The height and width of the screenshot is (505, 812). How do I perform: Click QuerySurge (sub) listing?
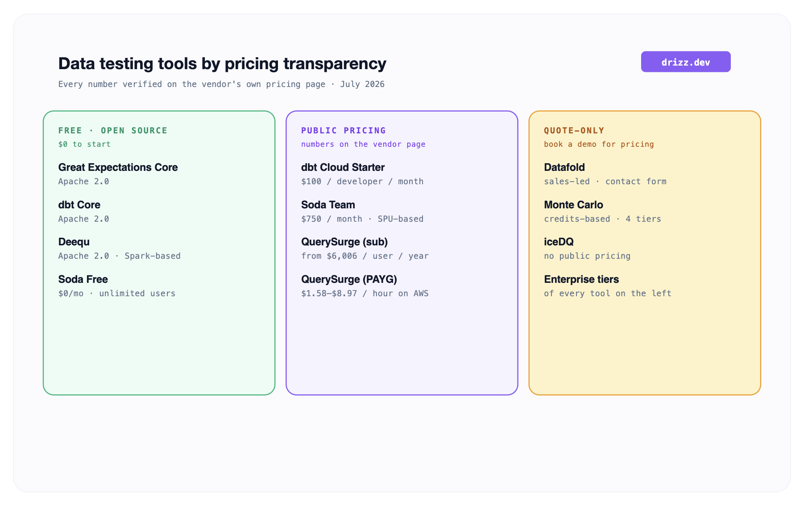click(365, 248)
